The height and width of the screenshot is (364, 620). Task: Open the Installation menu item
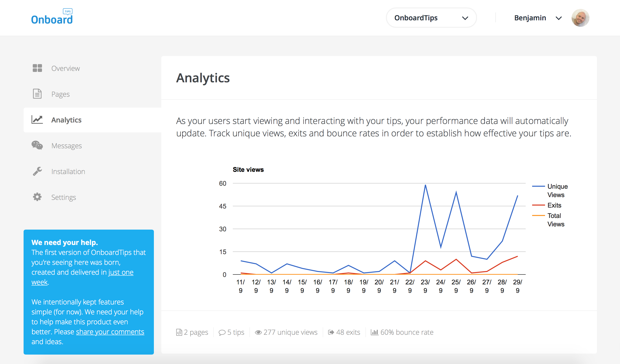tap(68, 172)
